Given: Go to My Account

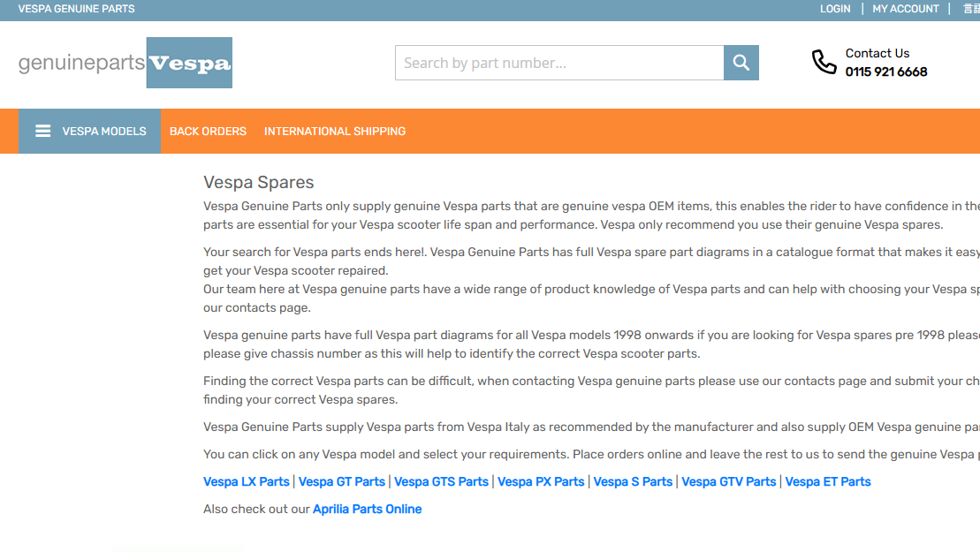Looking at the screenshot, I should 906,9.
